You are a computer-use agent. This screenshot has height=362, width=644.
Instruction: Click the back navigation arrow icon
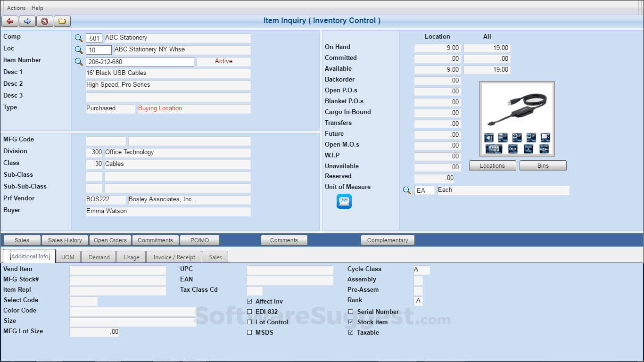point(9,21)
